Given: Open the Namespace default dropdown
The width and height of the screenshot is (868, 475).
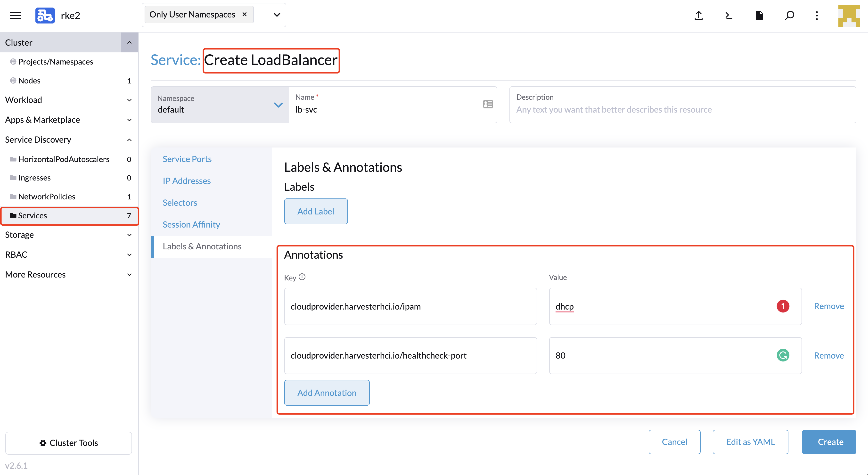Looking at the screenshot, I should [x=220, y=105].
